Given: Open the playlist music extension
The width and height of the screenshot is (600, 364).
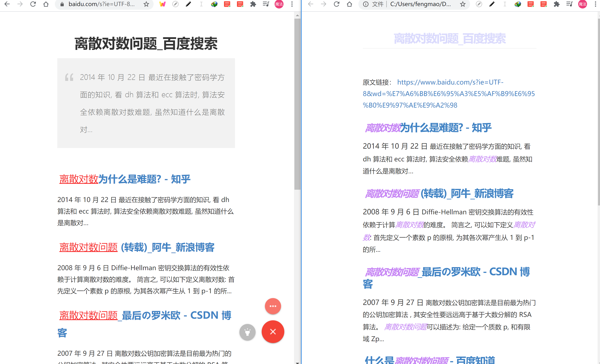Looking at the screenshot, I should coord(266,4).
